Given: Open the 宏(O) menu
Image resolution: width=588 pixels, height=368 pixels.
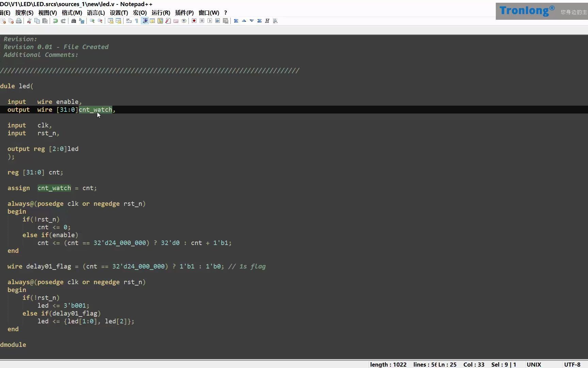Looking at the screenshot, I should tap(140, 13).
